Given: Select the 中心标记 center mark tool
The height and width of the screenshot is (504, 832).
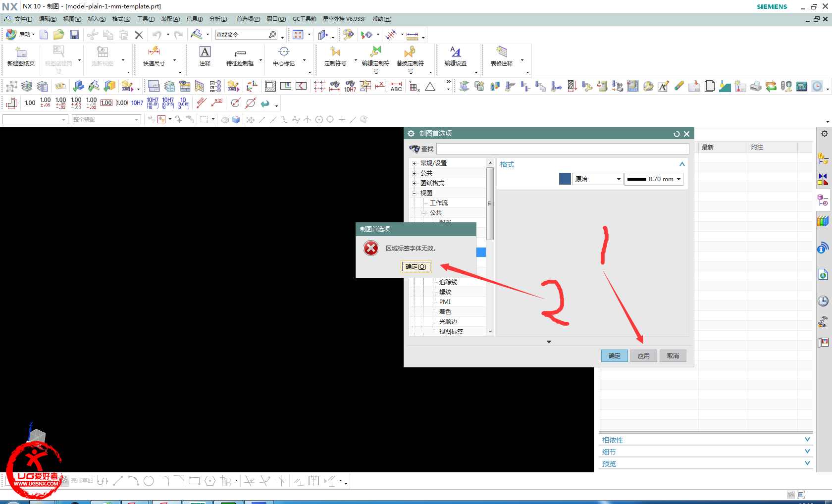Looking at the screenshot, I should point(284,56).
